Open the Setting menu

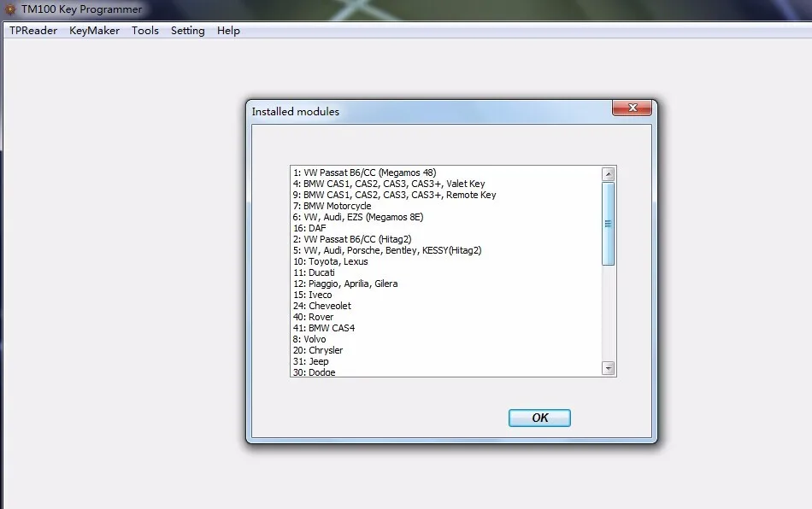187,31
